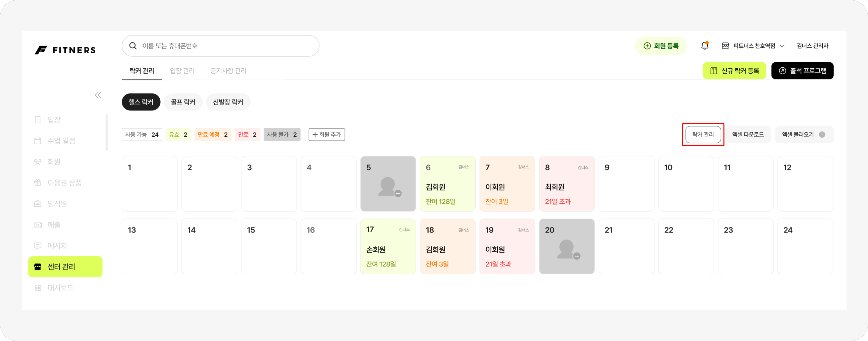Open locker 17 손회원 card
Screen dimensions: 868x341
pyautogui.click(x=388, y=247)
